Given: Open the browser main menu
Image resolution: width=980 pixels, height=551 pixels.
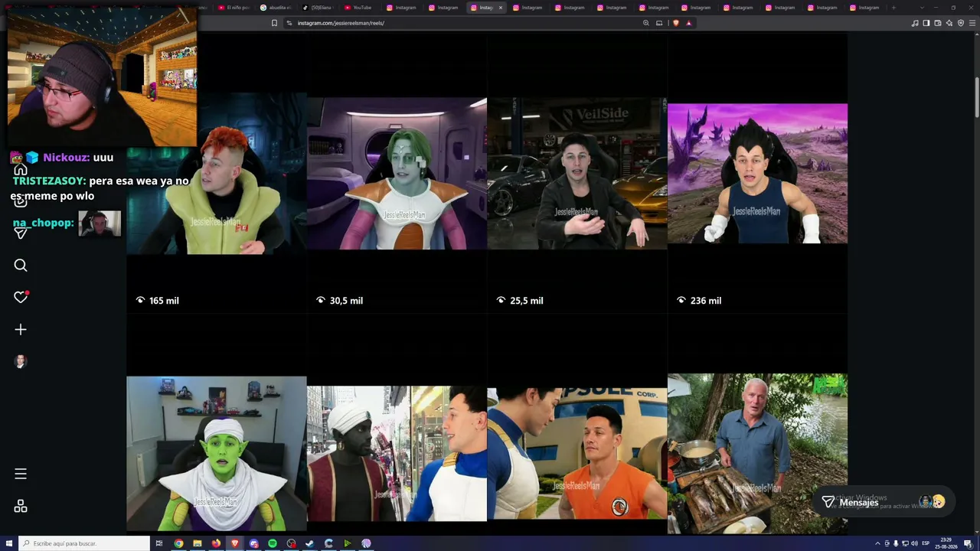Looking at the screenshot, I should point(972,23).
